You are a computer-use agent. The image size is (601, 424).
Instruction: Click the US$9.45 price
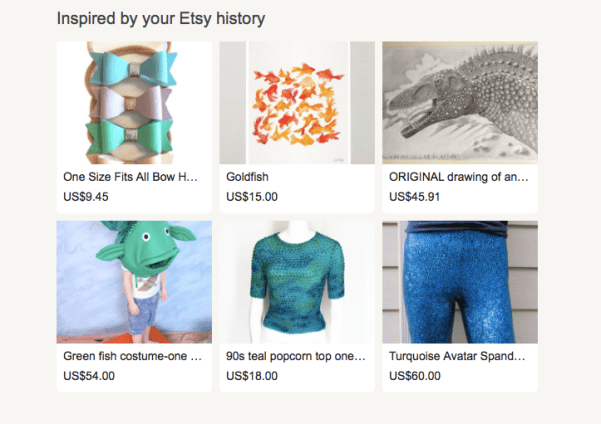coord(86,196)
